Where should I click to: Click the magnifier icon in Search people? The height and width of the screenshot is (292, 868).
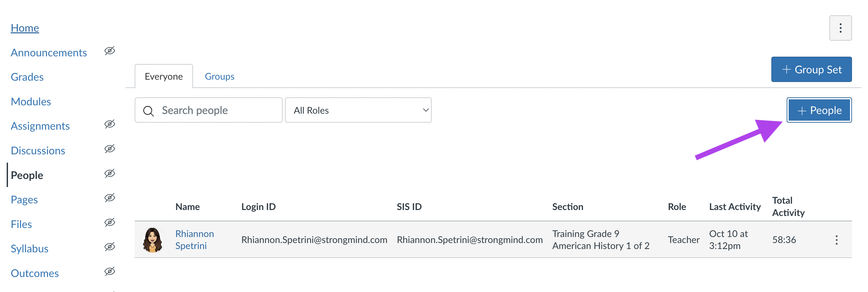pos(148,111)
